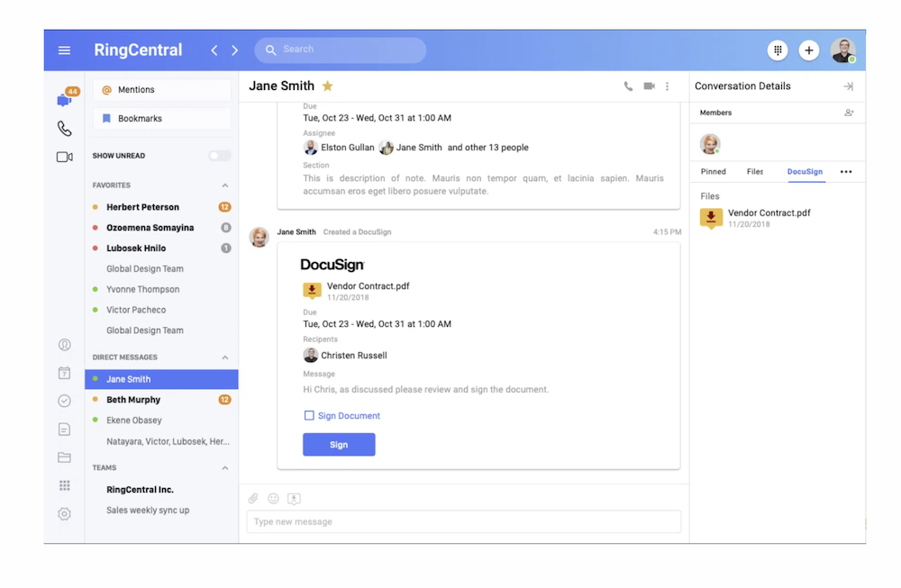Open Contacts in left sidebar
Screen dimensions: 901x588
coord(64,345)
